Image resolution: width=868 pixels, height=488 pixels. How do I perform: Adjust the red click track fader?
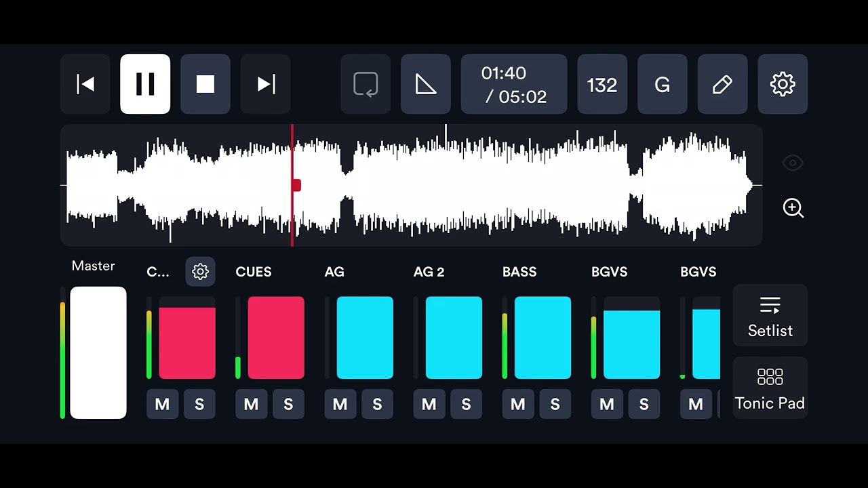(187, 338)
